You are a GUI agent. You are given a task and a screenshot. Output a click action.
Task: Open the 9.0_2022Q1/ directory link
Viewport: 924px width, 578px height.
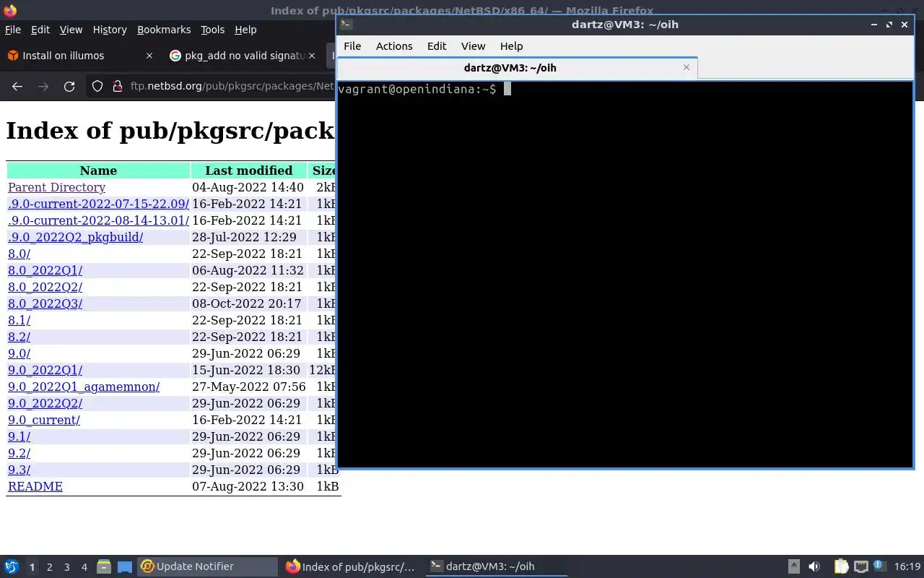(x=45, y=370)
